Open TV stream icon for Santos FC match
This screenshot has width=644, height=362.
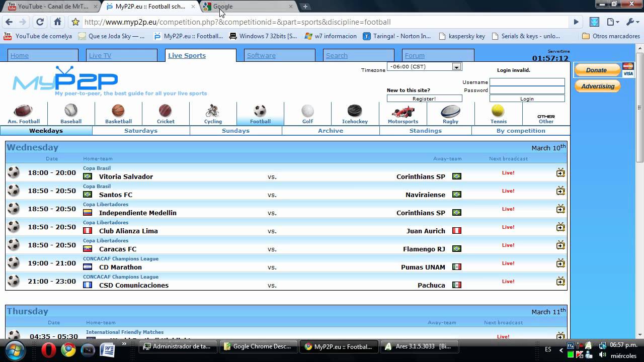[560, 191]
